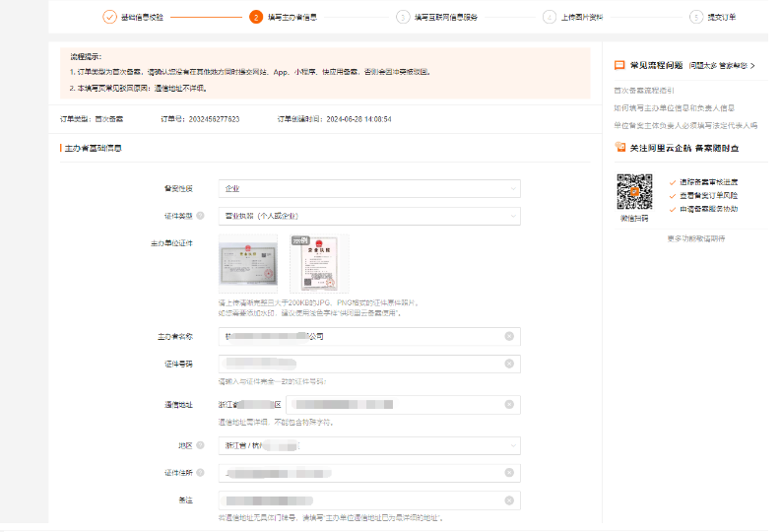The width and height of the screenshot is (781, 532).
Task: Clear the 备注 field with its X icon
Action: tap(509, 500)
